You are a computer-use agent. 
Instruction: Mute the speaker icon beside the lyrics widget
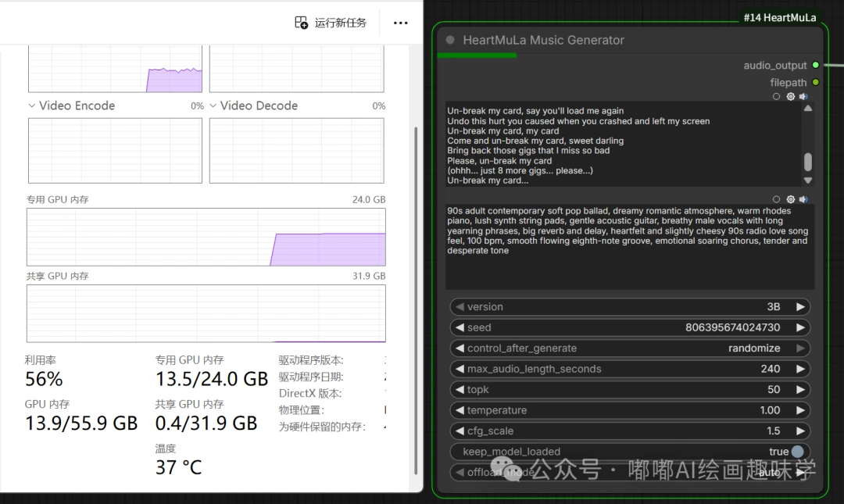coord(803,96)
